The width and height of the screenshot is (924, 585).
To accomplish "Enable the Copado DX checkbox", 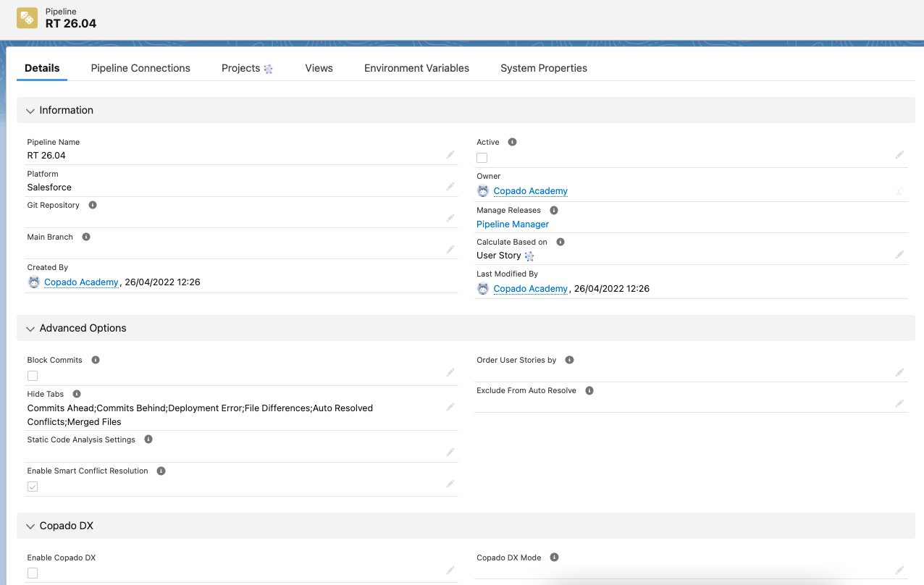I will (33, 573).
